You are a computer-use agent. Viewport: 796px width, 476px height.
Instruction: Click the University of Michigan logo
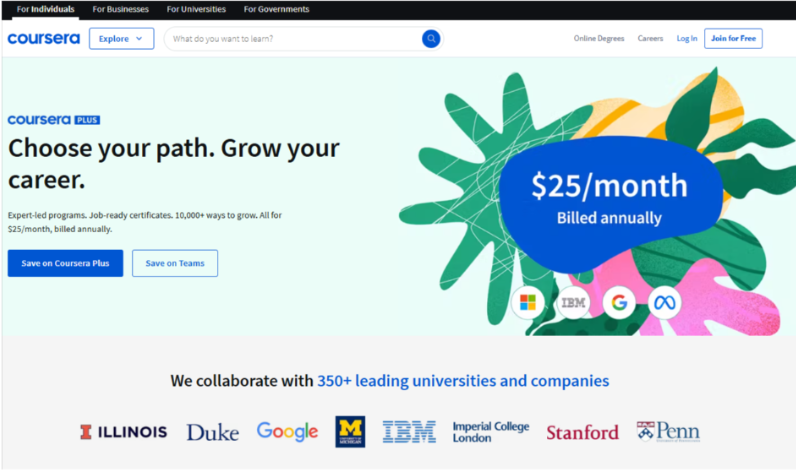point(350,432)
